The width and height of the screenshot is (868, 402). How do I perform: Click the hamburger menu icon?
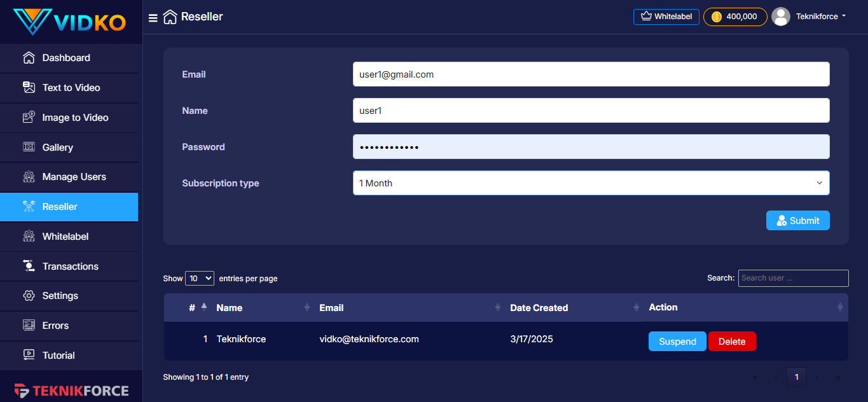click(x=153, y=18)
